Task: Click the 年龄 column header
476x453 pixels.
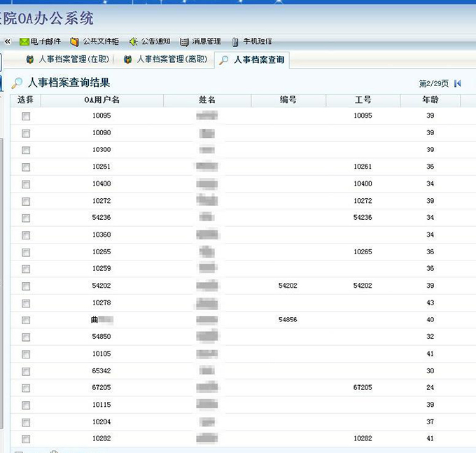Action: 430,100
